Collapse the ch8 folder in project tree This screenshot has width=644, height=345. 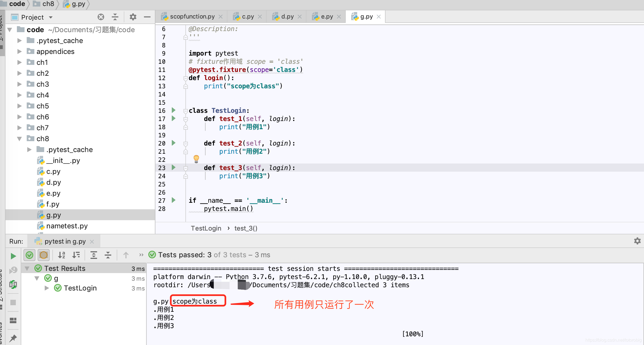(x=19, y=138)
